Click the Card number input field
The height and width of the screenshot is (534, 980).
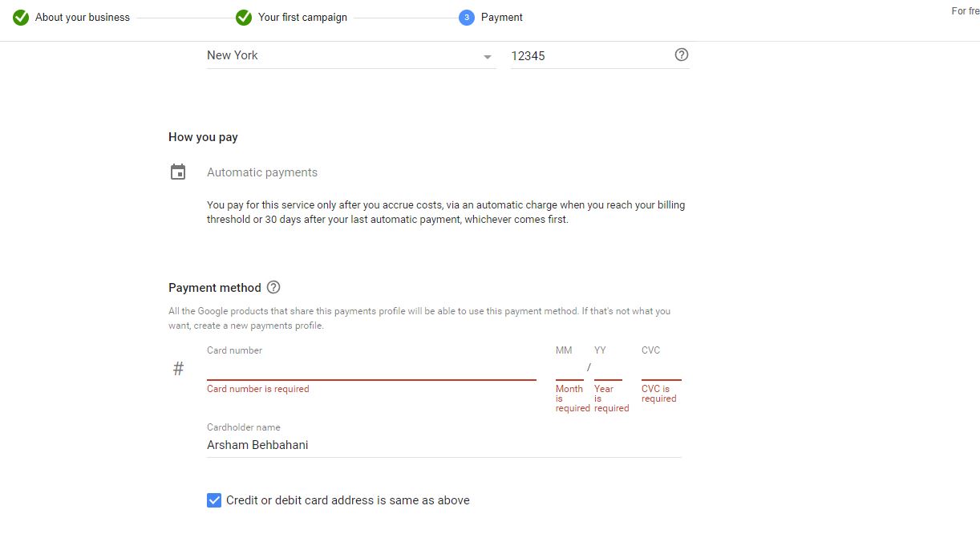click(x=371, y=369)
